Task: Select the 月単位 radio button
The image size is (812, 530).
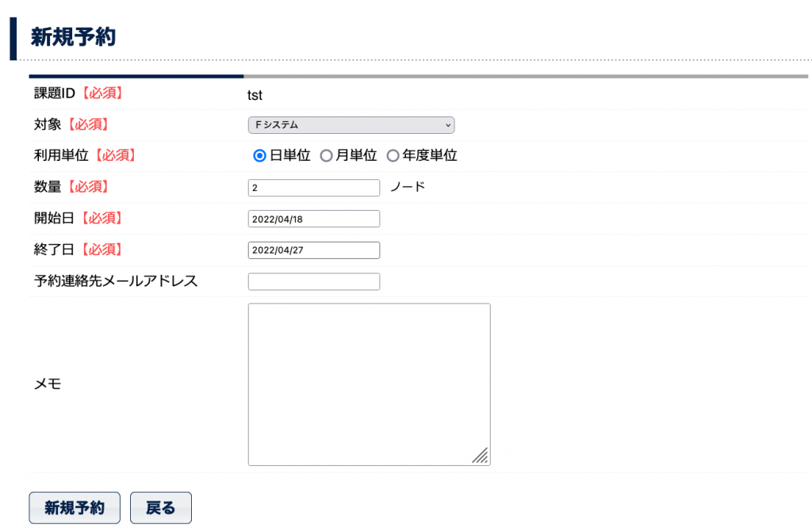Action: pos(326,156)
